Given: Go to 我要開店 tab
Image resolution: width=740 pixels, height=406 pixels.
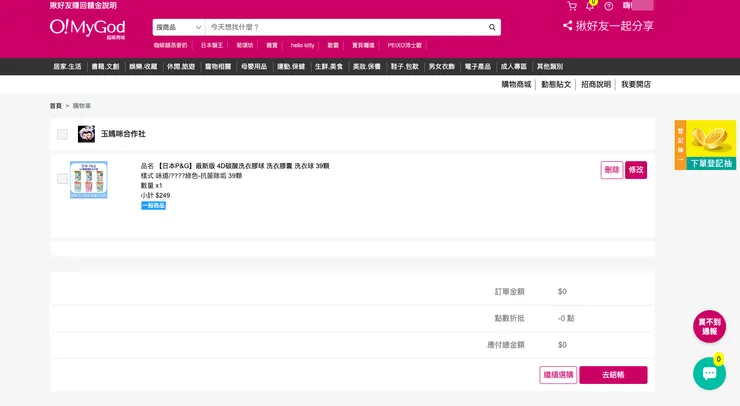Looking at the screenshot, I should 636,85.
